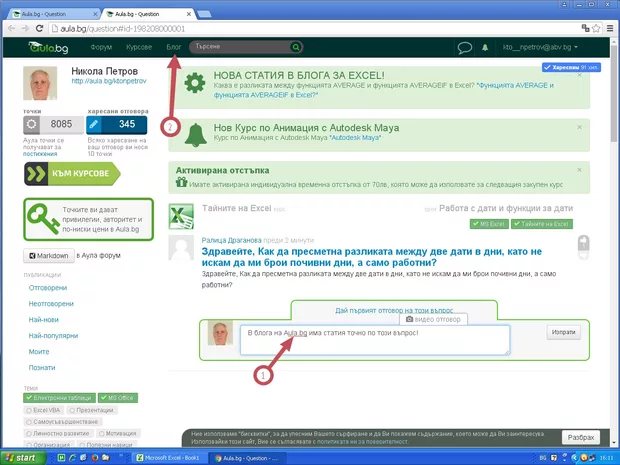Open the Моите publications link

tap(39, 352)
